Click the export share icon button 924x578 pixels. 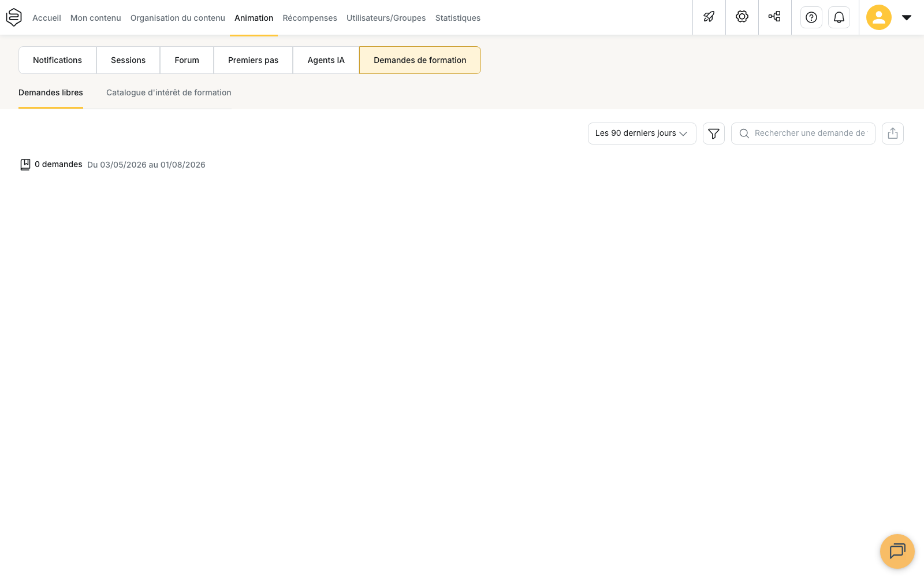[893, 134]
